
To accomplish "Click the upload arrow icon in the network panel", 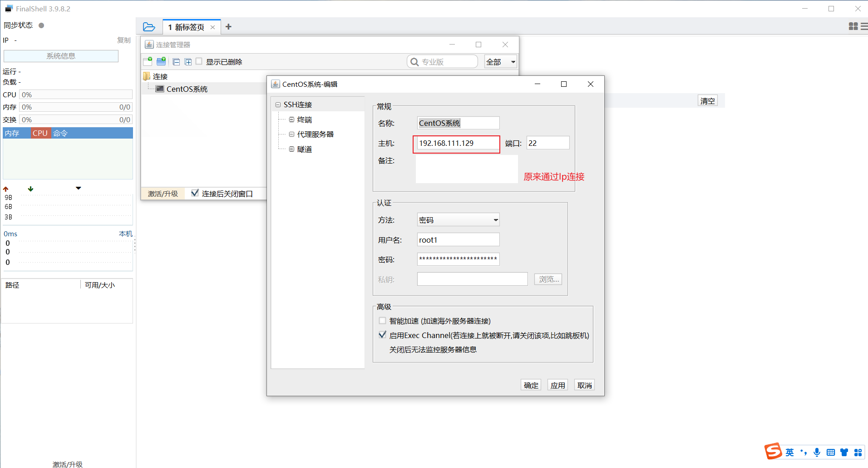I will pyautogui.click(x=6, y=189).
